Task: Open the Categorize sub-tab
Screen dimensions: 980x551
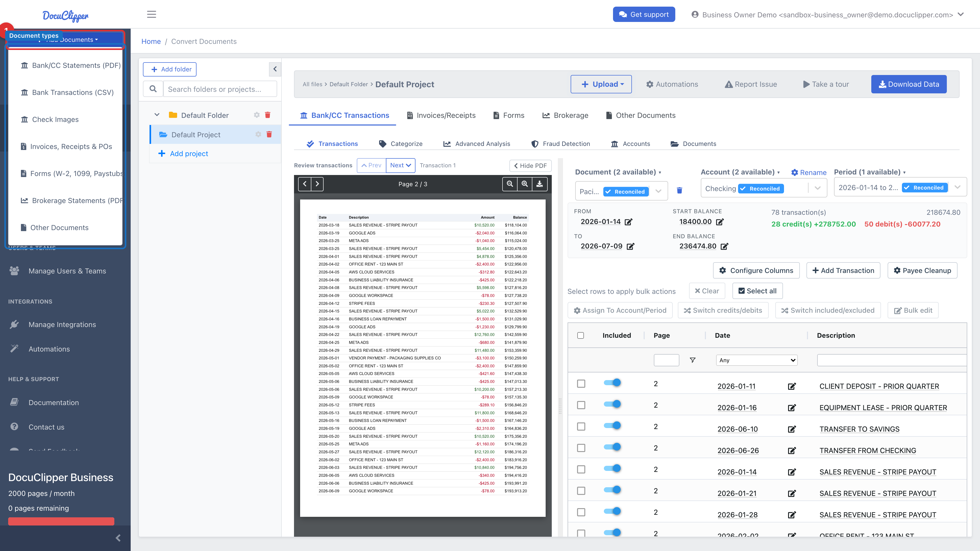Action: (401, 144)
